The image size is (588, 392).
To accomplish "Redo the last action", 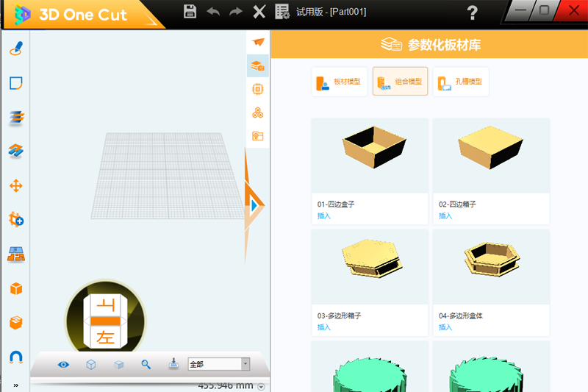I will [236, 12].
